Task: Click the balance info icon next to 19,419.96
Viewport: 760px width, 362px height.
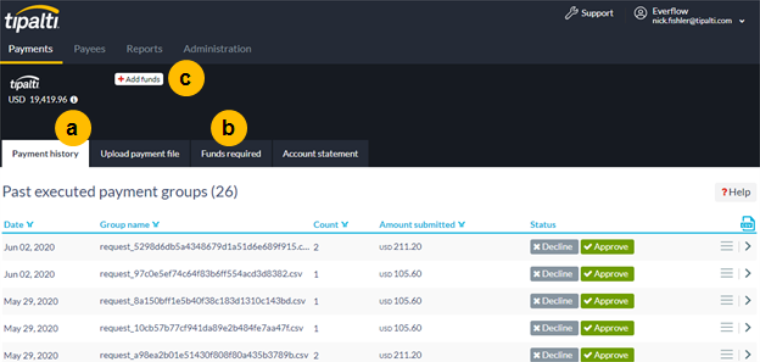Action: click(74, 100)
